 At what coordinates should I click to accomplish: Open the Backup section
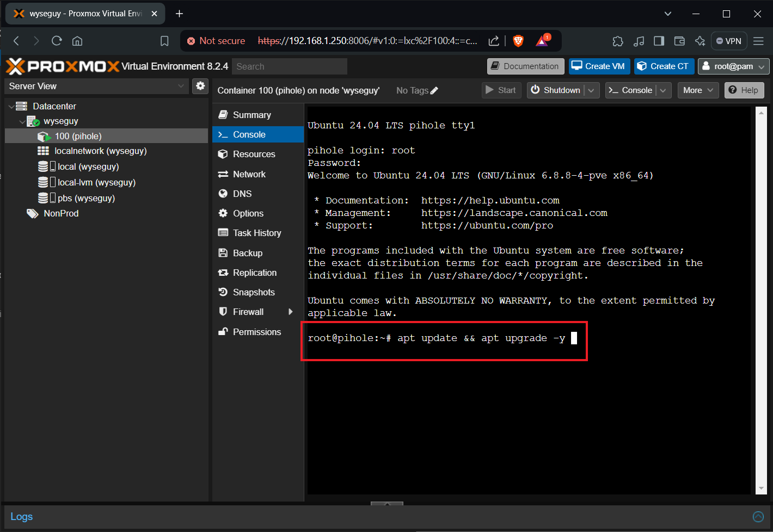[x=258, y=253]
